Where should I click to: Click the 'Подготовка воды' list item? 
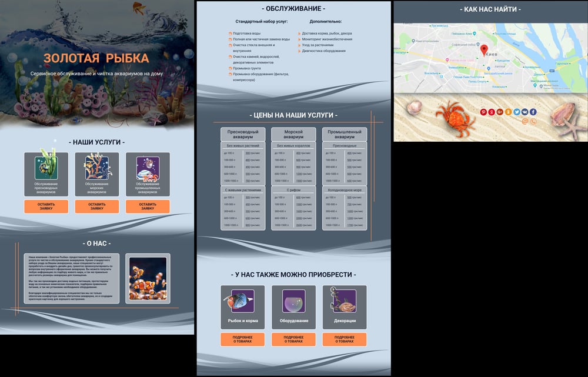click(x=246, y=34)
